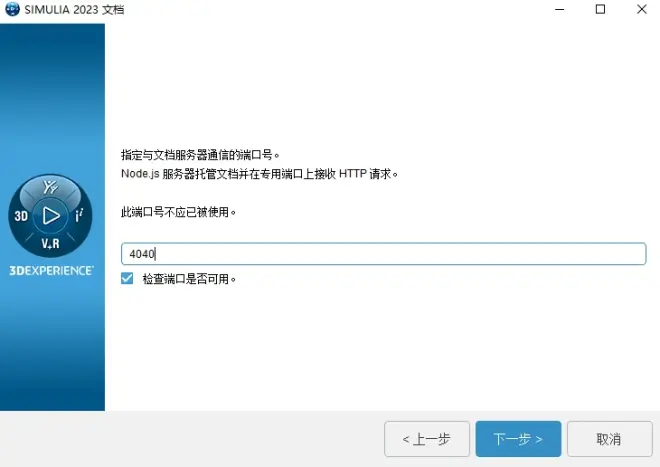Click the Node.js server description line

259,173
